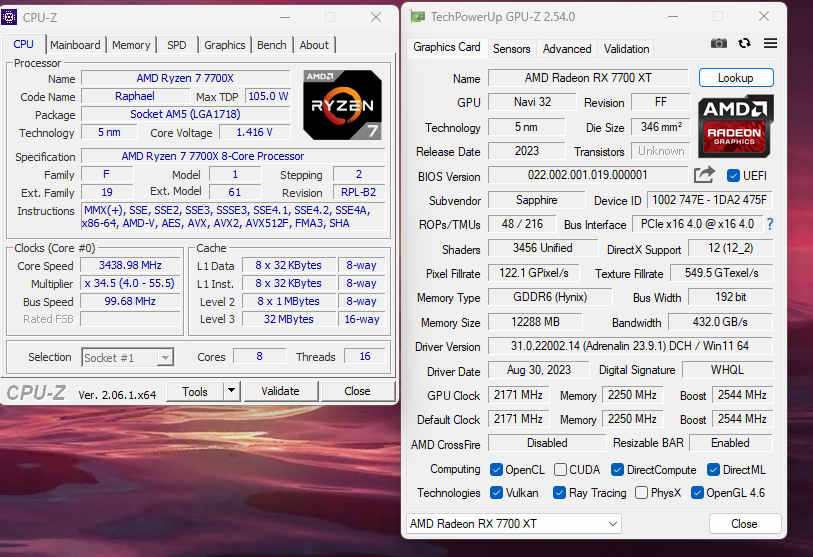Take a GPU-Z screenshot with the camera icon
This screenshot has height=557, width=813.
pos(718,43)
